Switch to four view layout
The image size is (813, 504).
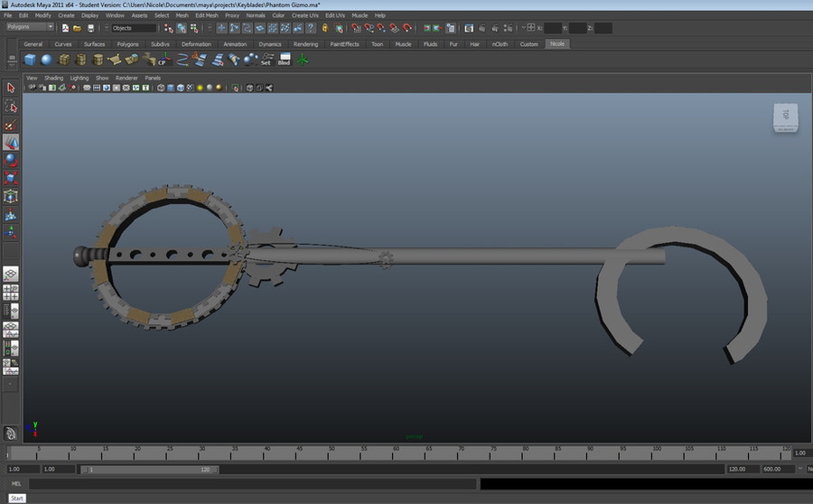pos(10,293)
